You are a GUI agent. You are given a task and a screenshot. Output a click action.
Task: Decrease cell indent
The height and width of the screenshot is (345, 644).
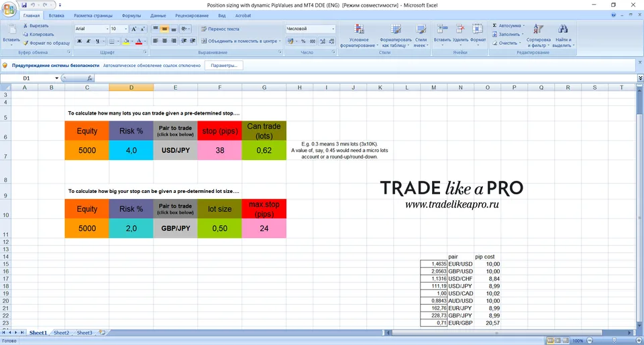coord(184,41)
